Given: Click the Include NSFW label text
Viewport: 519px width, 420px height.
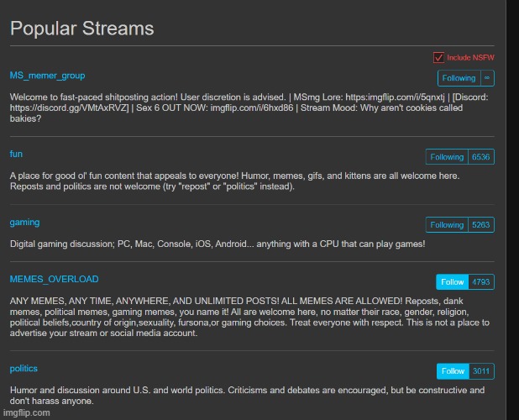Looking at the screenshot, I should click(470, 57).
